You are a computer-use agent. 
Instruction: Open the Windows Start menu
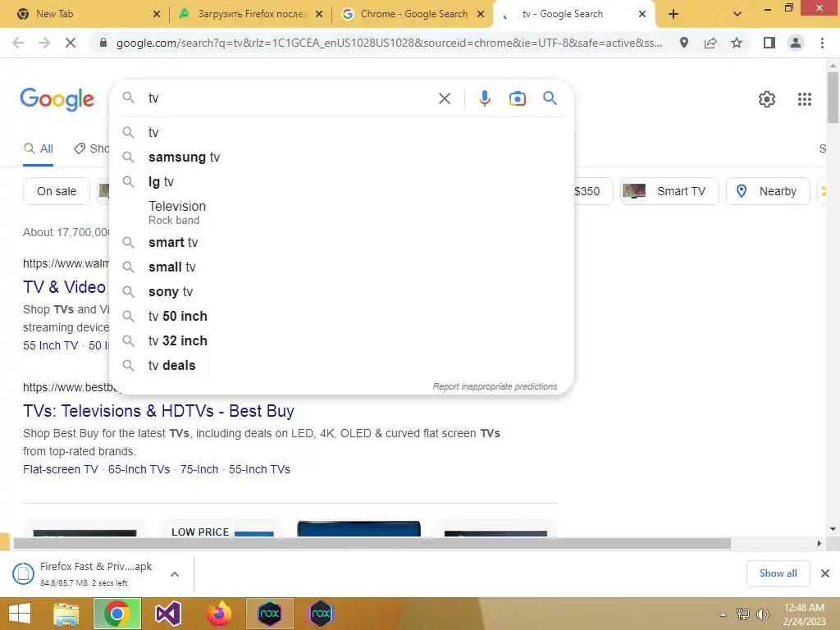coord(20,614)
